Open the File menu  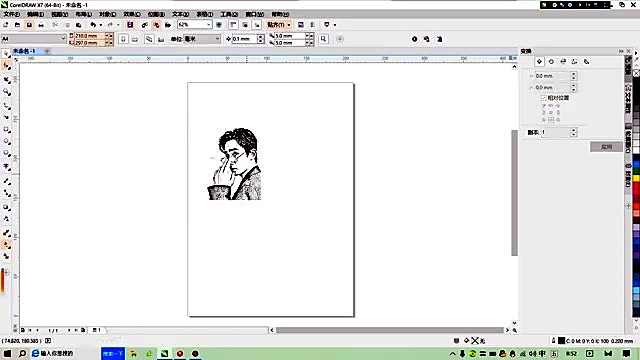click(x=11, y=14)
